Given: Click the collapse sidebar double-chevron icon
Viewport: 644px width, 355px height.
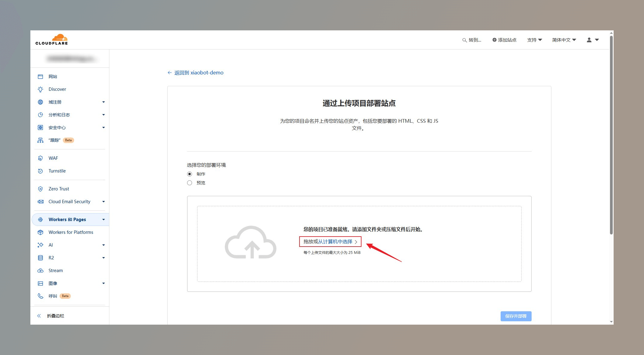Looking at the screenshot, I should click(x=39, y=316).
